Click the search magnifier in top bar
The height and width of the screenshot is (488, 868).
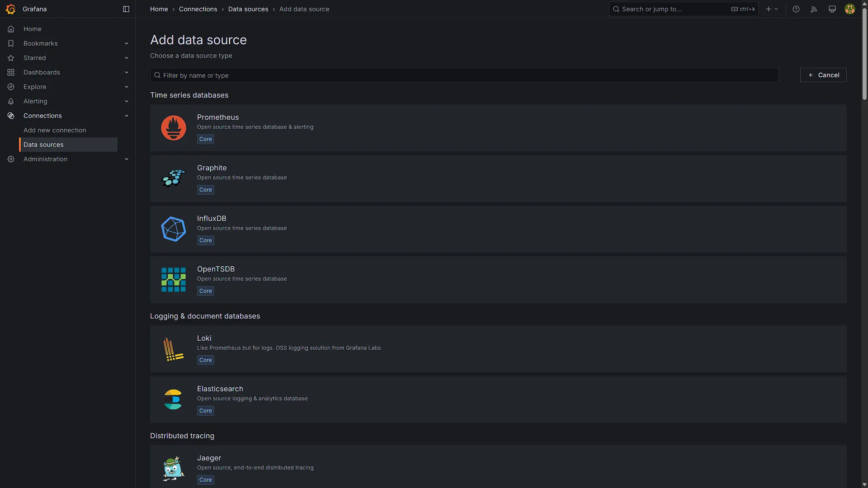click(616, 9)
